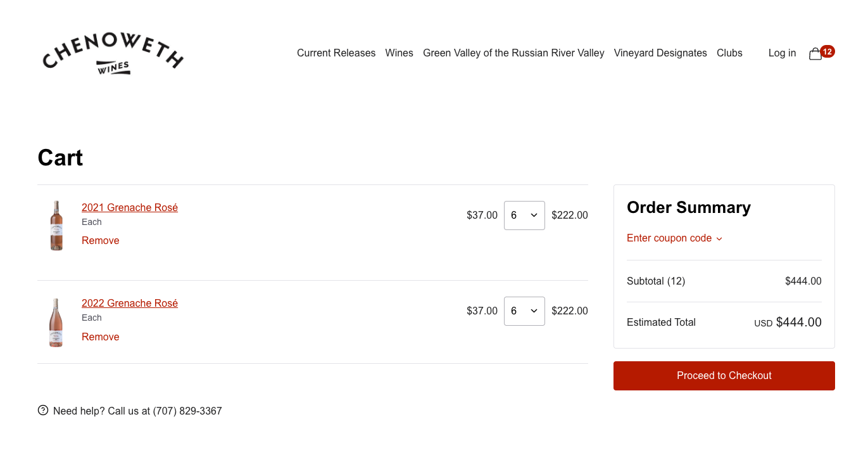
Task: Open the 2022 Grenache Rosé product link
Action: [130, 304]
